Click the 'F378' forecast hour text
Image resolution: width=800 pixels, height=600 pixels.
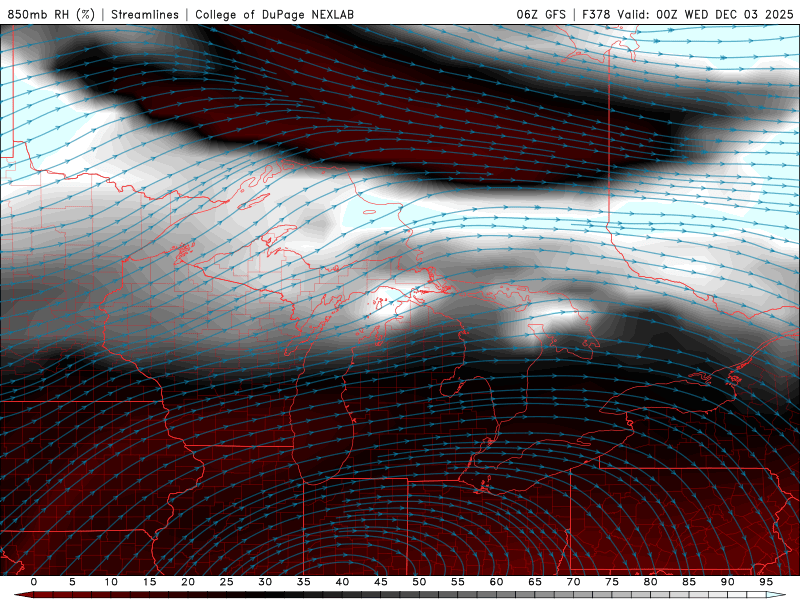[x=596, y=15]
